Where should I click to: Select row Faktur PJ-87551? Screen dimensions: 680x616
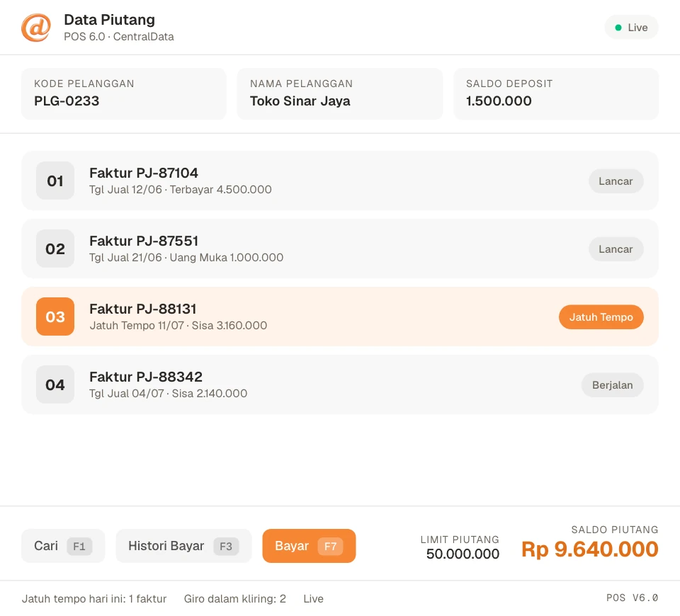pos(340,249)
